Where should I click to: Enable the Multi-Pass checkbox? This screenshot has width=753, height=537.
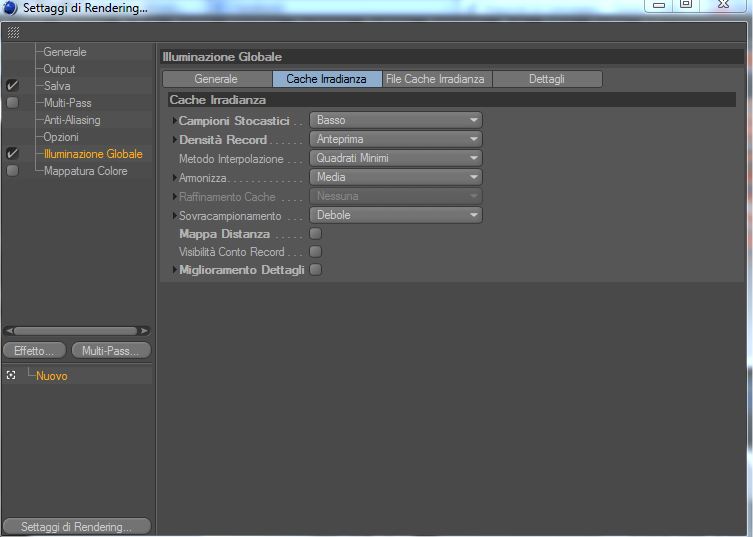12,102
